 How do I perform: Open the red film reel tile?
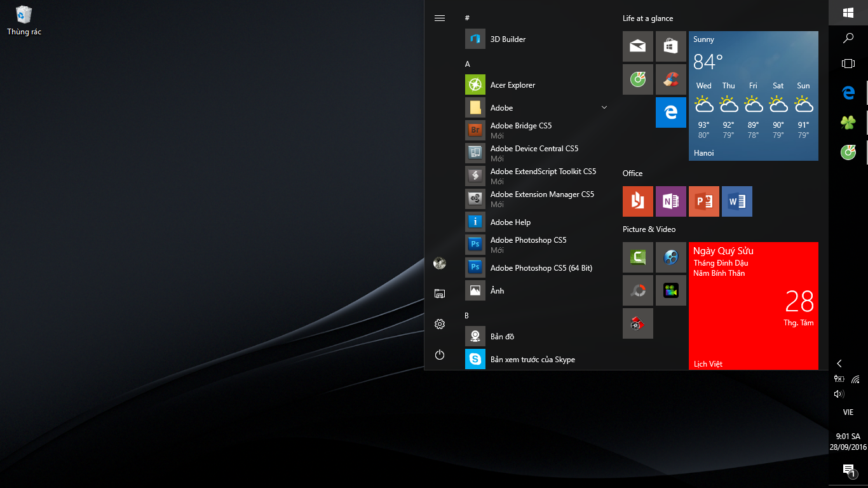[638, 323]
